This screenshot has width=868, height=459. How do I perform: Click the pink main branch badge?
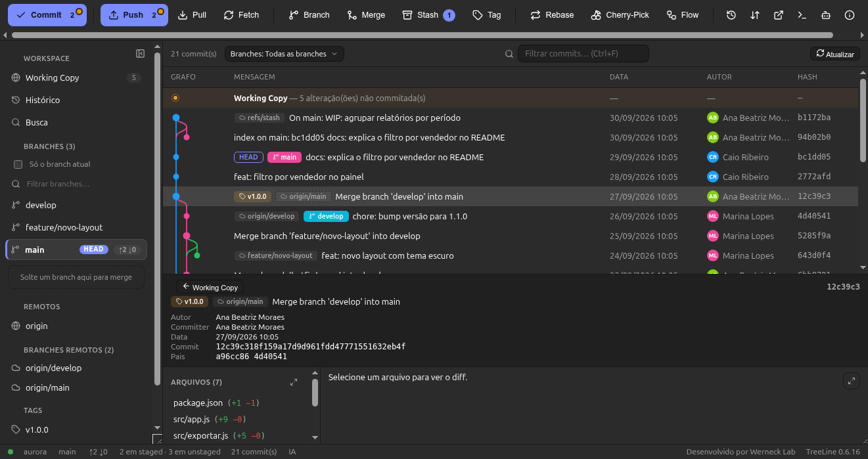coord(284,157)
